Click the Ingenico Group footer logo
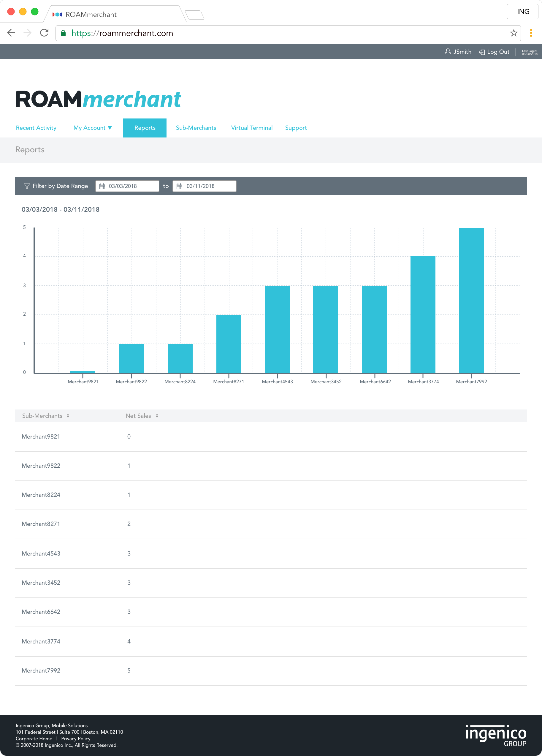This screenshot has width=542, height=756. click(x=496, y=736)
